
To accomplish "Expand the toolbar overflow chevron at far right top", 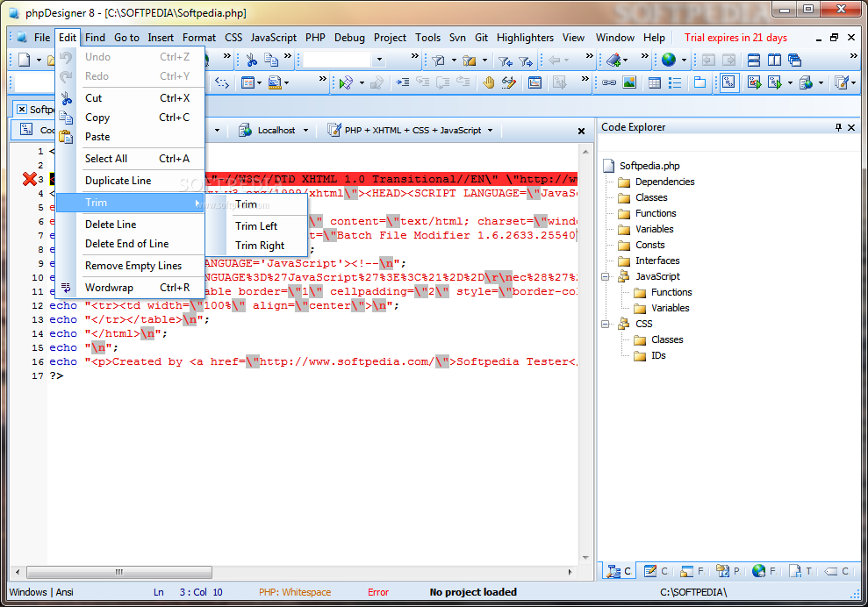I will point(854,56).
